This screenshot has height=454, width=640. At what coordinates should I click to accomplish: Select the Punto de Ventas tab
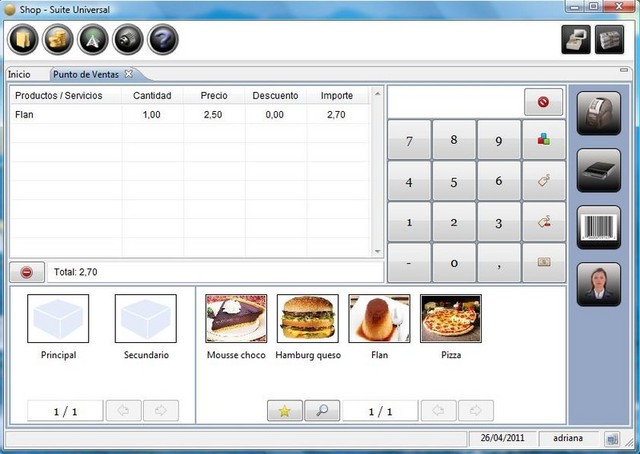pyautogui.click(x=86, y=74)
